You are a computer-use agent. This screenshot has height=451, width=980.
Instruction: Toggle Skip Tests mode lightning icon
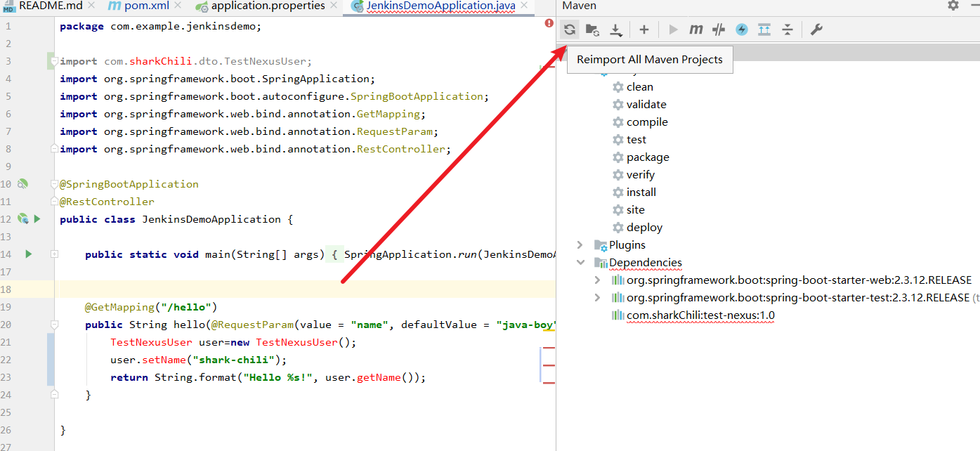[x=742, y=30]
